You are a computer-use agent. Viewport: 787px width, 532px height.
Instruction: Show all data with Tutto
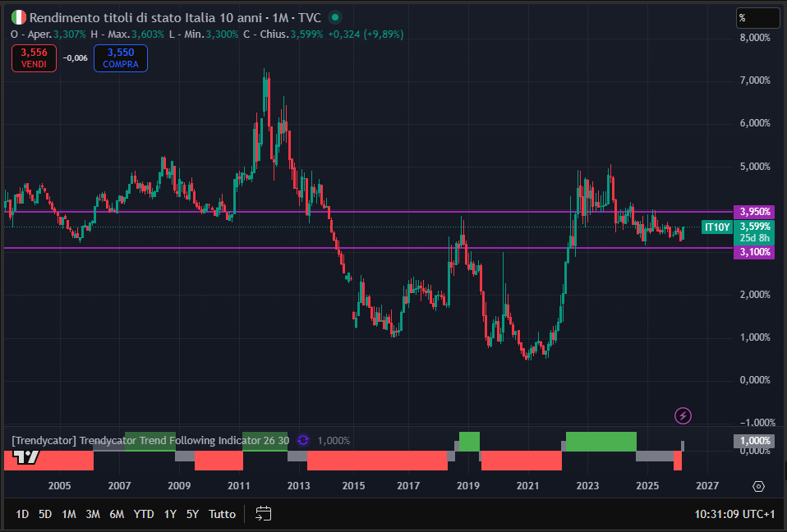pos(222,514)
